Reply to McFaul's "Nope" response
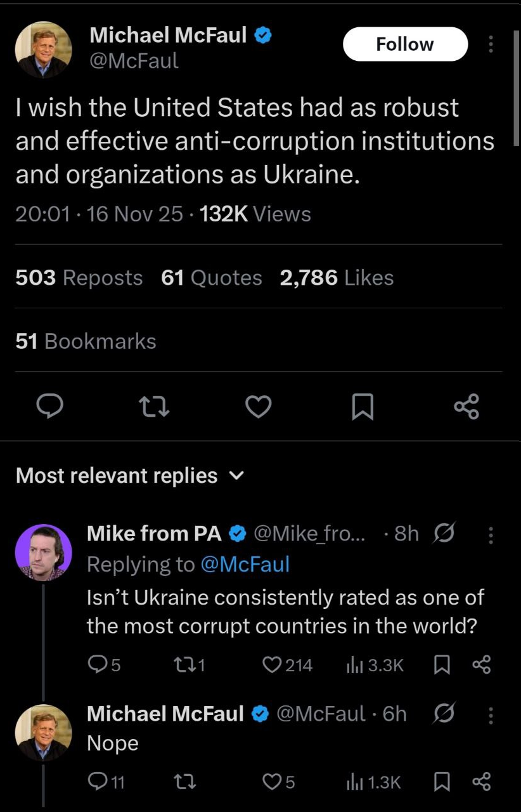 (97, 782)
